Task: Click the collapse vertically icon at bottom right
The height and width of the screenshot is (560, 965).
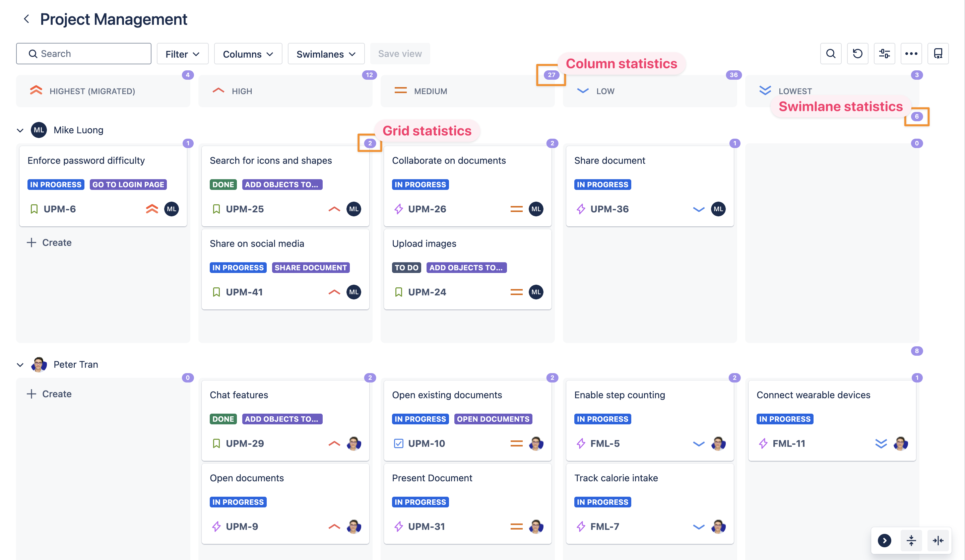Action: [x=911, y=541]
